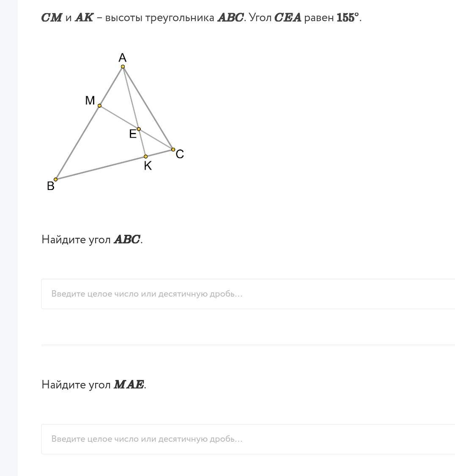Click the yellow intersection point E
The image size is (455, 476).
click(139, 129)
